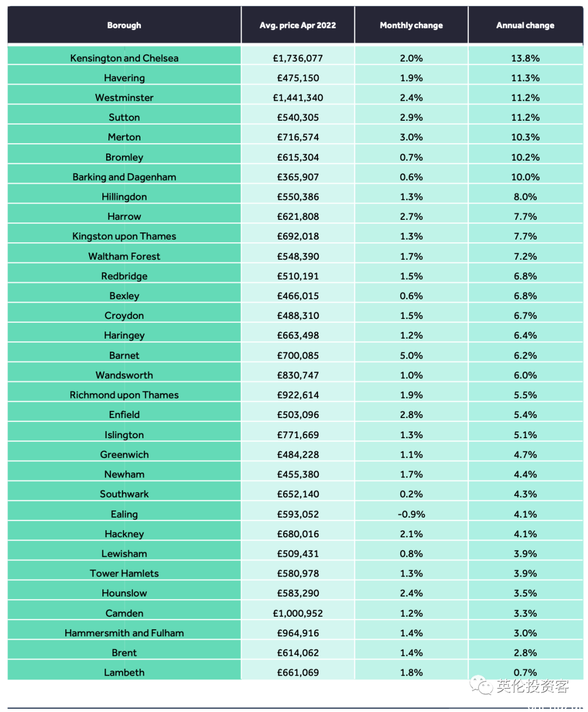
Task: Select the Barking and Dagenham cell
Action: (x=124, y=177)
